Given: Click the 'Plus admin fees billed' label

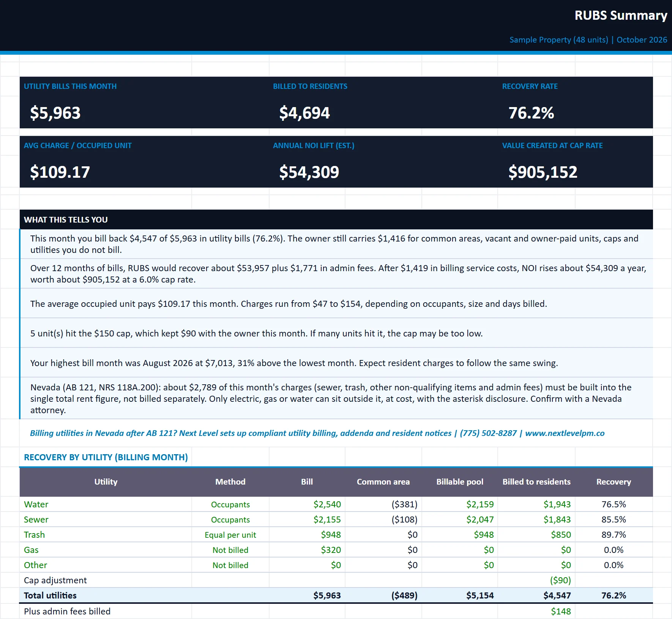Looking at the screenshot, I should (67, 611).
